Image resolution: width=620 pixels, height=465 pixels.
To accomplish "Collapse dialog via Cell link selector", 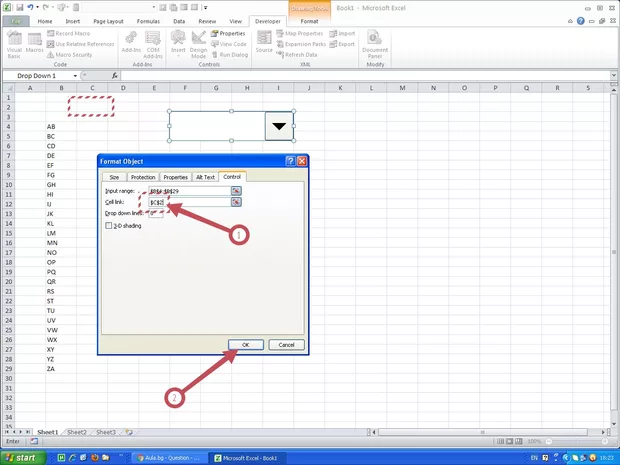I will 236,202.
